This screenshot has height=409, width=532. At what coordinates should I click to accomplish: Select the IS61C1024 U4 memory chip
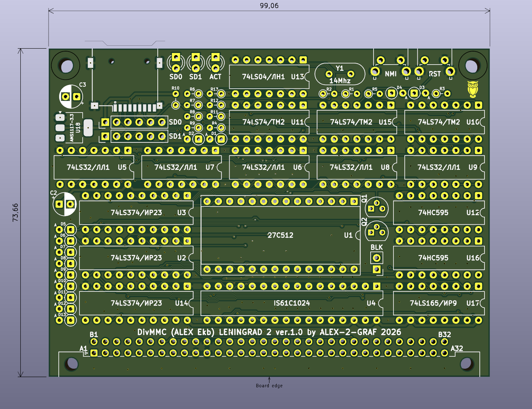point(292,303)
